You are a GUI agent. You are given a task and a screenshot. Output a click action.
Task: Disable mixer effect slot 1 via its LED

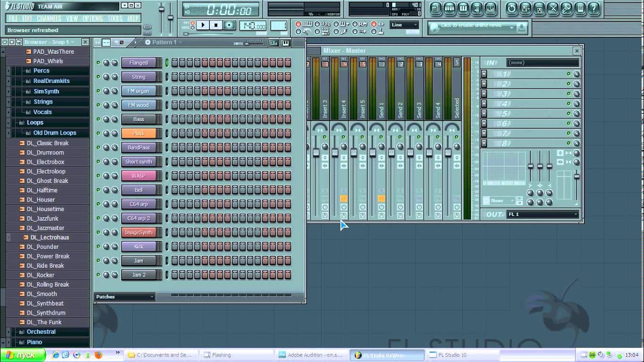569,74
